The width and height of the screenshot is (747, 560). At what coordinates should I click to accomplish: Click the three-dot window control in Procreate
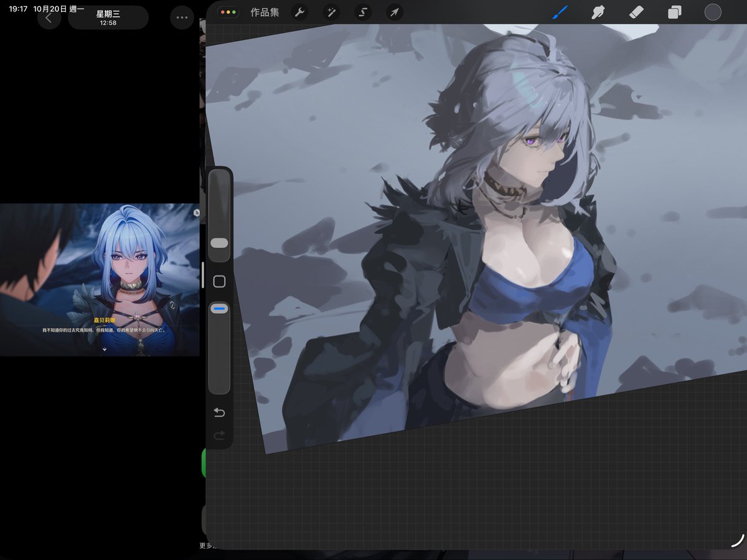pyautogui.click(x=228, y=12)
